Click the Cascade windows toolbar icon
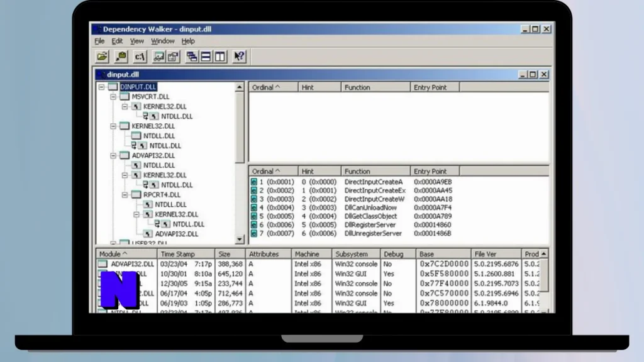Screen dimensions: 644x362 [x=191, y=57]
